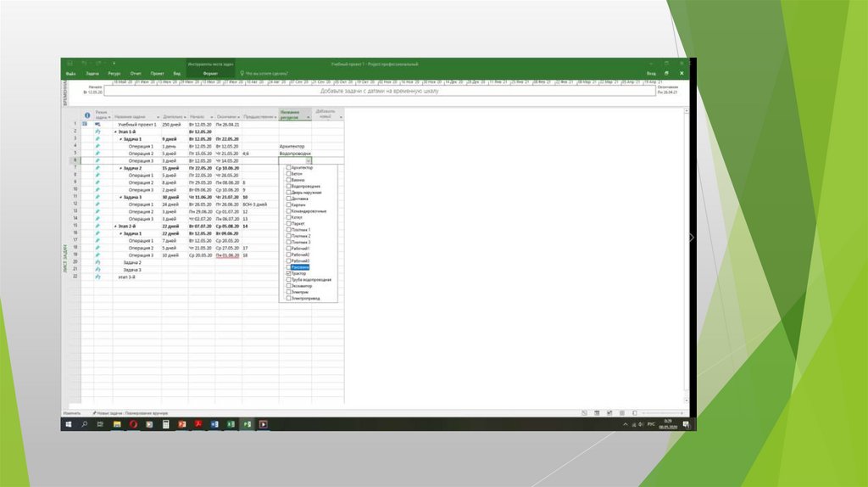Switch to Excel on the taskbar

[231, 424]
